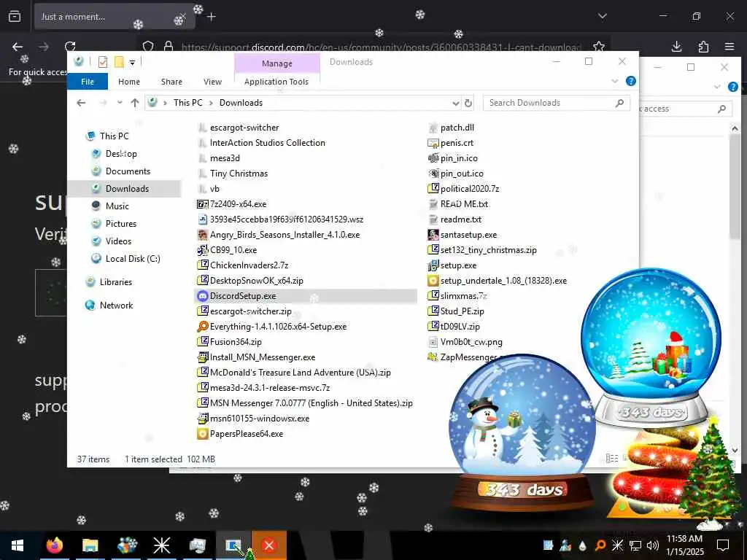
Task: Click the Firefox URL address bar
Action: (x=381, y=47)
